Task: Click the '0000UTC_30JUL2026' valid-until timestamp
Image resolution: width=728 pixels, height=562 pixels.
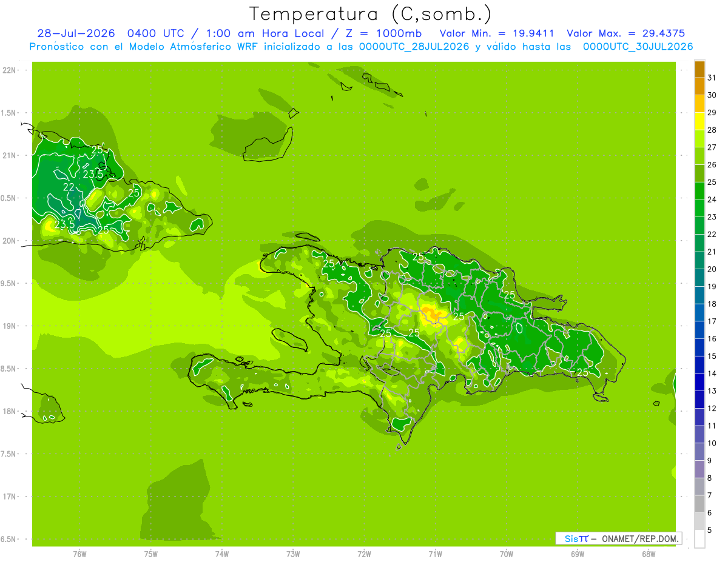Action: (638, 47)
